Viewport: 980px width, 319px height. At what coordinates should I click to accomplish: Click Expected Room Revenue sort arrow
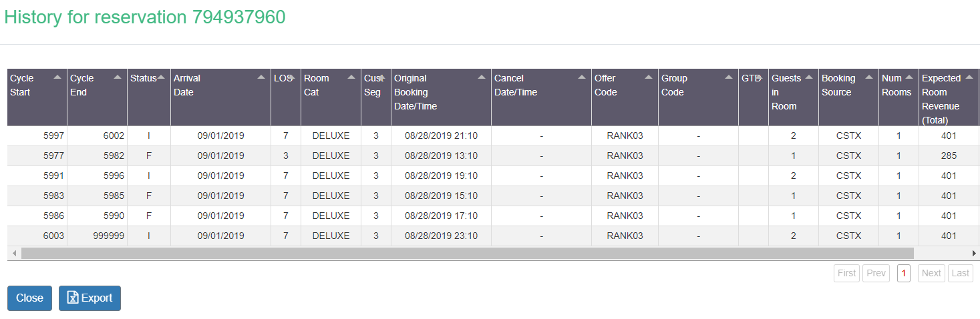[969, 77]
